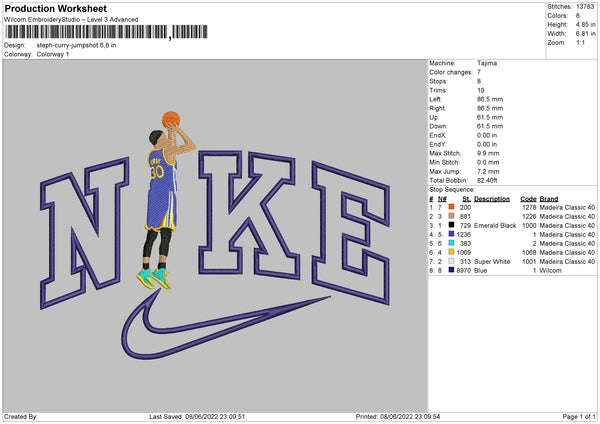Click the Code column header
Screen dimensions: 600x424
[528, 199]
